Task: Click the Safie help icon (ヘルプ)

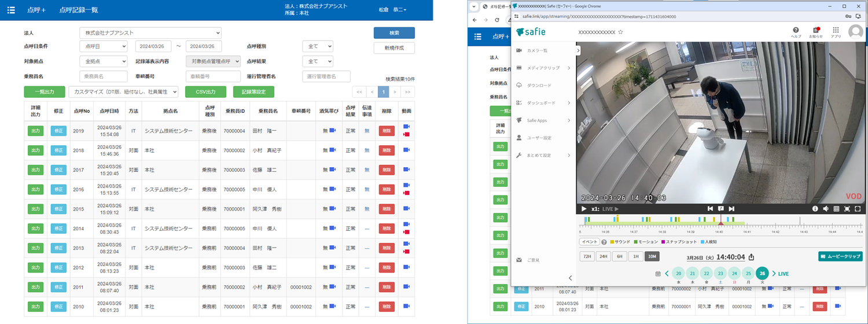Action: pos(796,32)
